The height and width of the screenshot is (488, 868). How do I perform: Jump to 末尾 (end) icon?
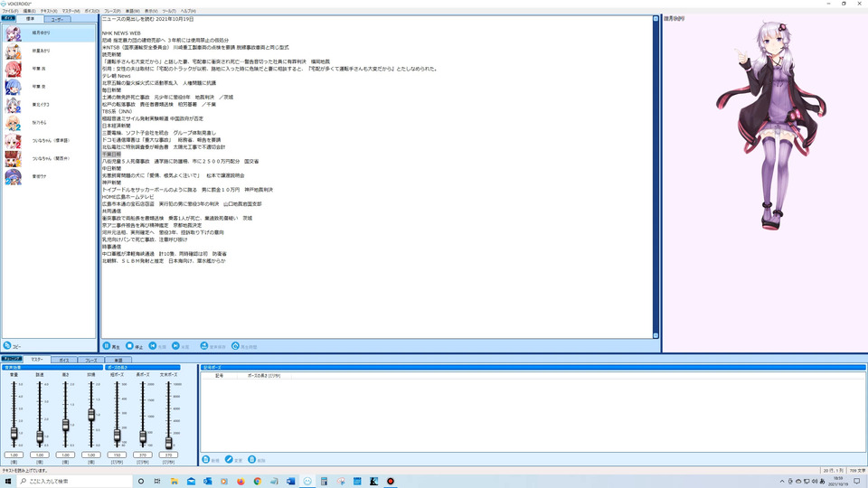coord(175,346)
